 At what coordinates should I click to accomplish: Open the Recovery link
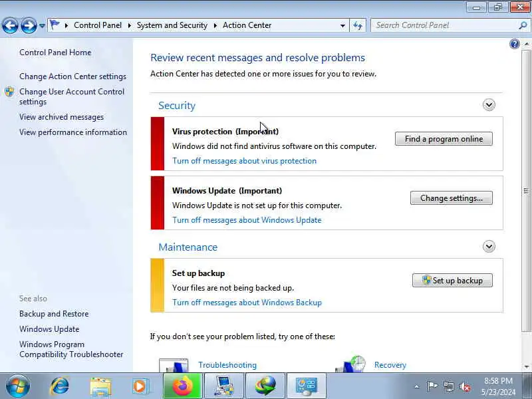click(390, 365)
